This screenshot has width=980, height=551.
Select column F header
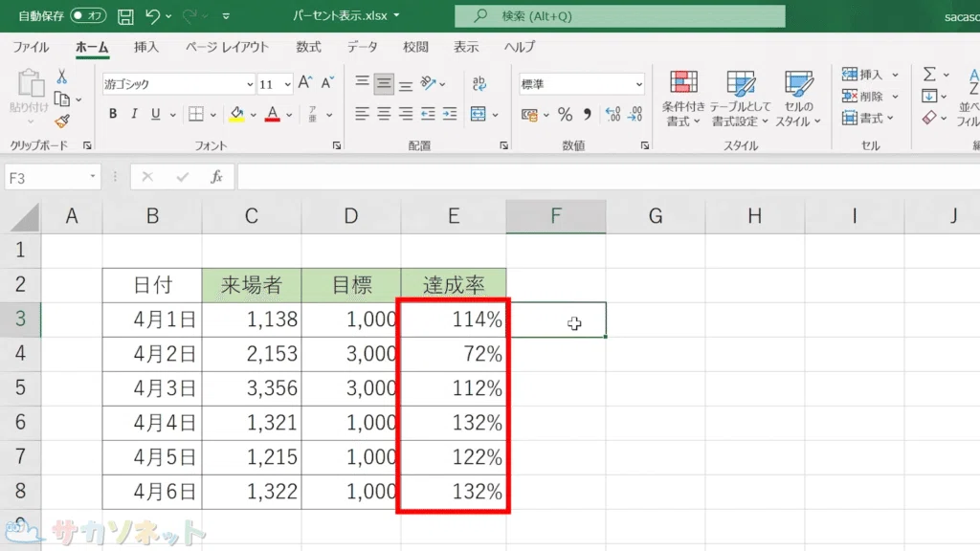(x=556, y=216)
